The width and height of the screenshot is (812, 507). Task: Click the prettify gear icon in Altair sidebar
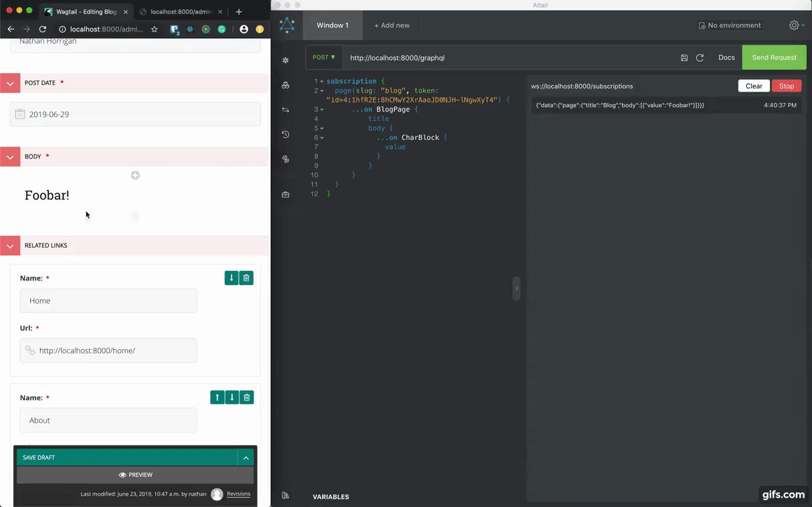[286, 60]
